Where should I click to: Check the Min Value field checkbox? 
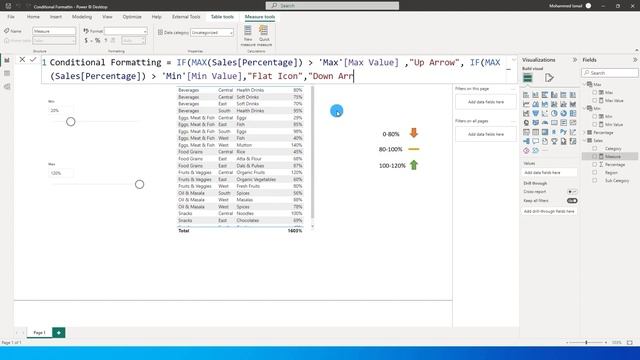click(595, 124)
